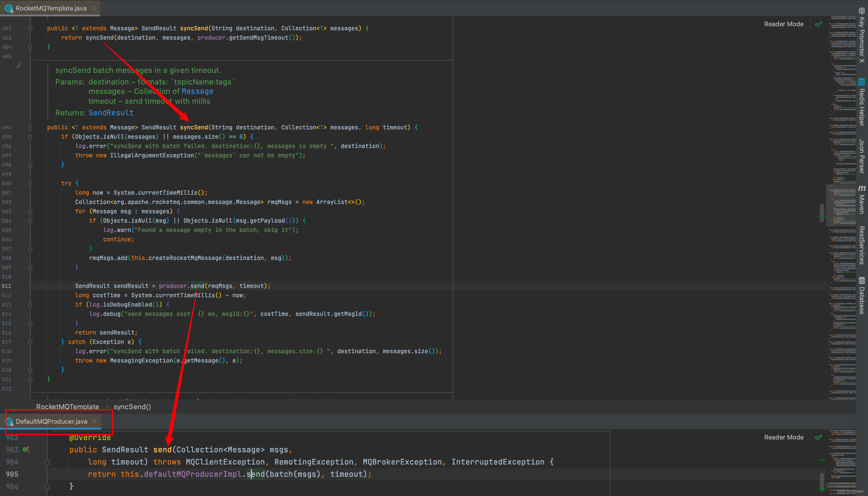Switch to the RocketMQTemplate.java tab
The height and width of the screenshot is (496, 868).
51,8
